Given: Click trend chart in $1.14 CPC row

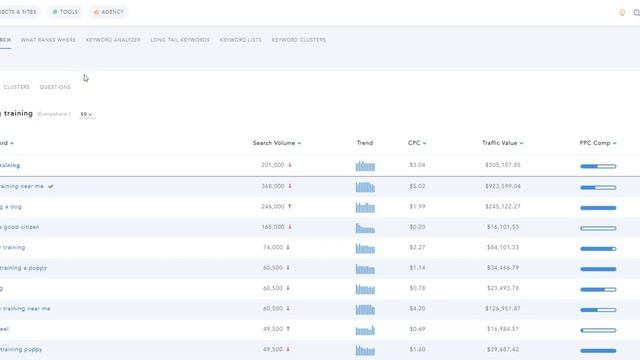Looking at the screenshot, I should point(365,269).
